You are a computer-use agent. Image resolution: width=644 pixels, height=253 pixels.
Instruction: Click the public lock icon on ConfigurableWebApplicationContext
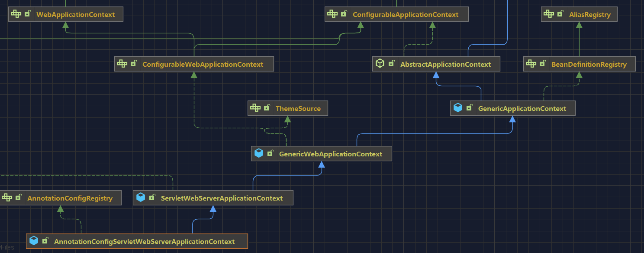click(x=134, y=64)
